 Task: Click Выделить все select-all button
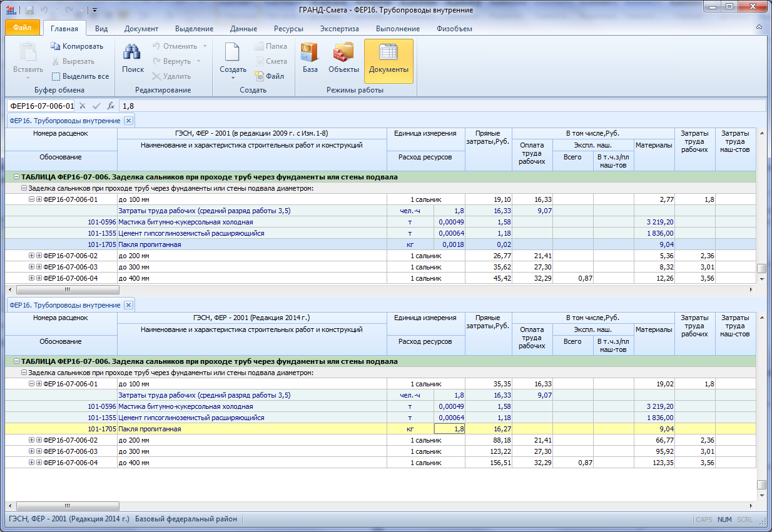pyautogui.click(x=80, y=76)
